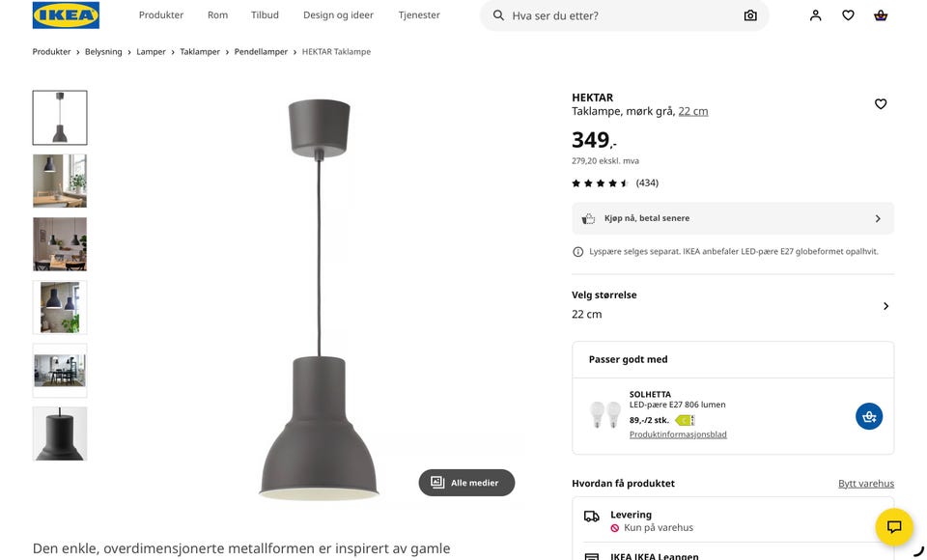
Task: Click the info icon beside Lyspære note
Action: click(578, 252)
